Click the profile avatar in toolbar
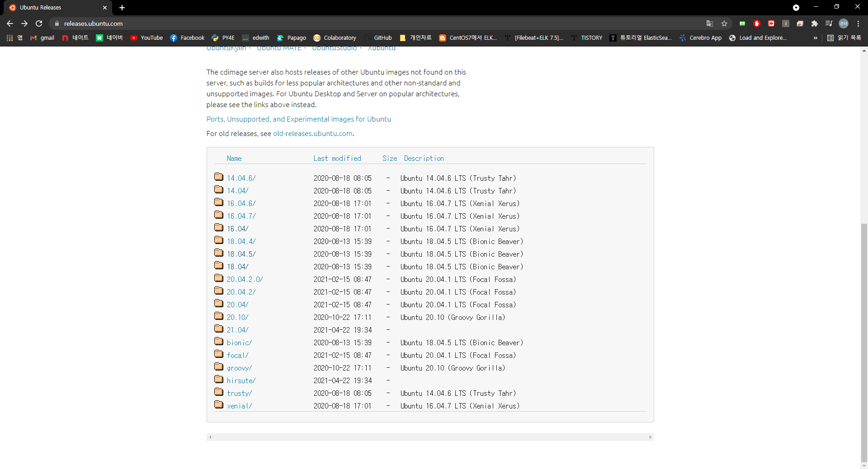Image resolution: width=868 pixels, height=469 pixels. coord(844,23)
